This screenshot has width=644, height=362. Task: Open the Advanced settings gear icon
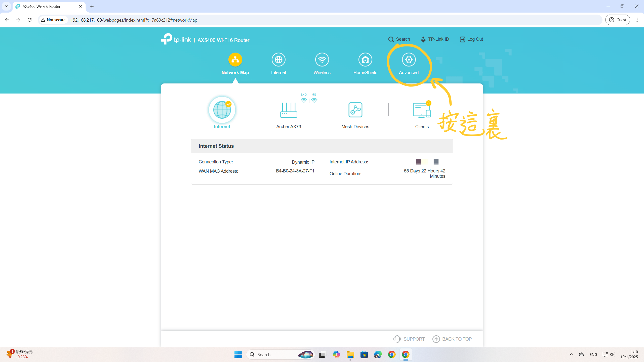point(409,60)
